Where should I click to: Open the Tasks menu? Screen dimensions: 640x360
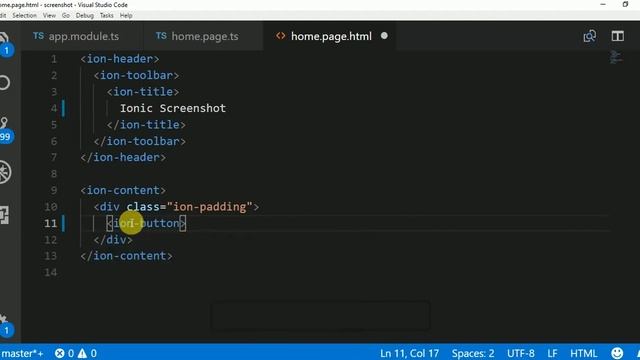107,16
